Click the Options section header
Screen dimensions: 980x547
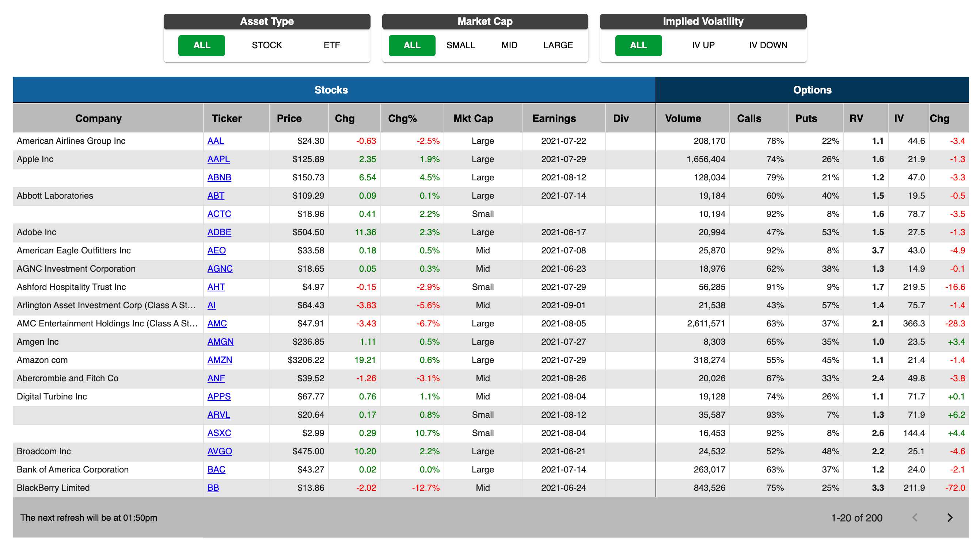812,90
